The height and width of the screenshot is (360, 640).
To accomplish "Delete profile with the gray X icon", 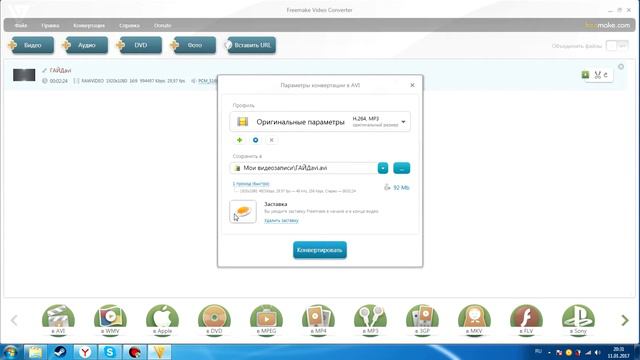I will (271, 140).
